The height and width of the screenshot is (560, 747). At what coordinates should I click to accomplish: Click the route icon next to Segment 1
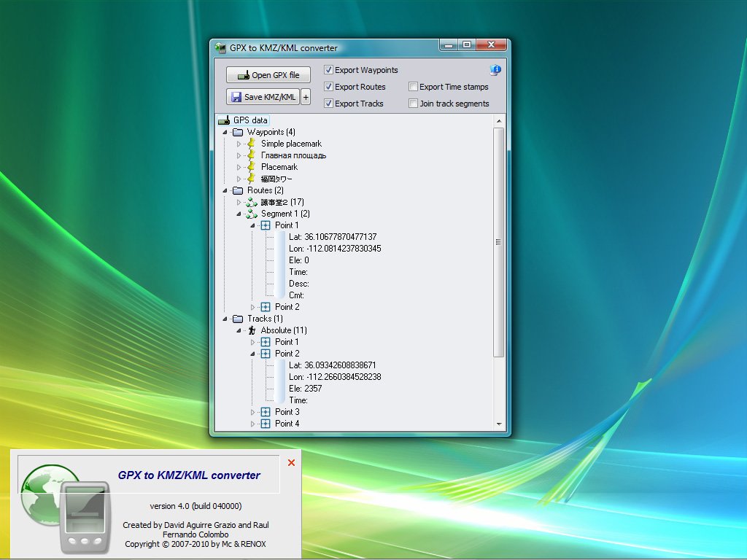[x=252, y=214]
